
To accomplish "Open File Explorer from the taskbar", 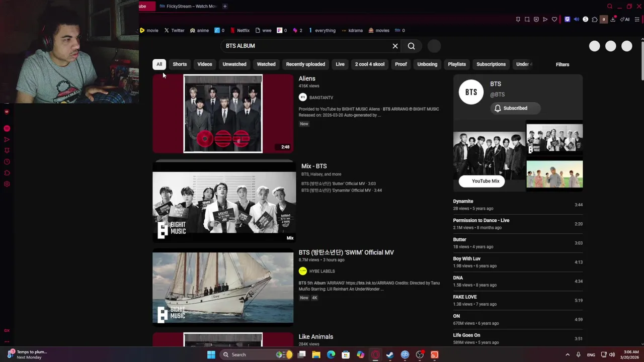I will click(x=316, y=355).
